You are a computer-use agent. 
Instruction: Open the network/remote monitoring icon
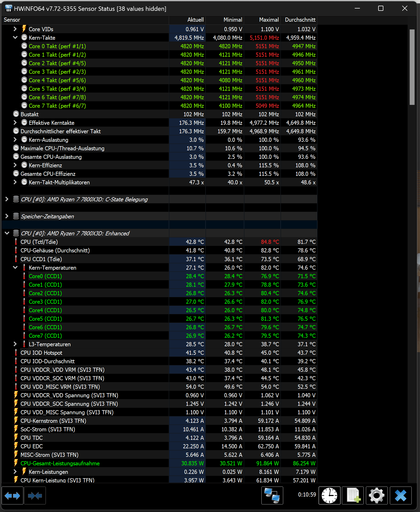coord(272,495)
